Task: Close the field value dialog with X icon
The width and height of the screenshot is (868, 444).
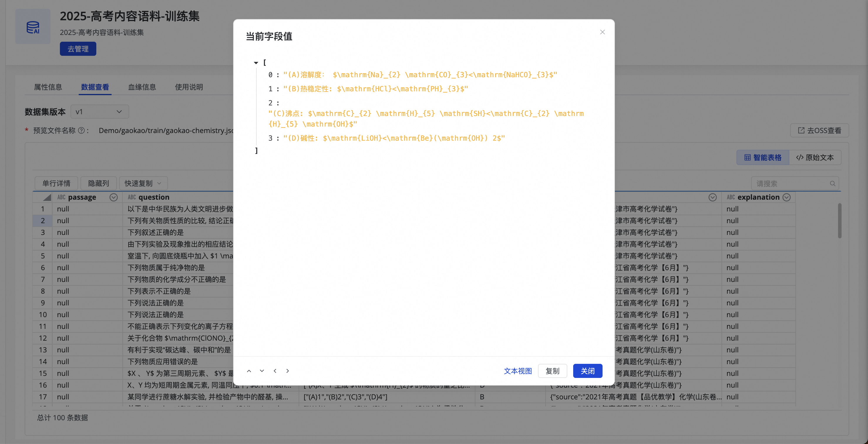Action: (602, 32)
